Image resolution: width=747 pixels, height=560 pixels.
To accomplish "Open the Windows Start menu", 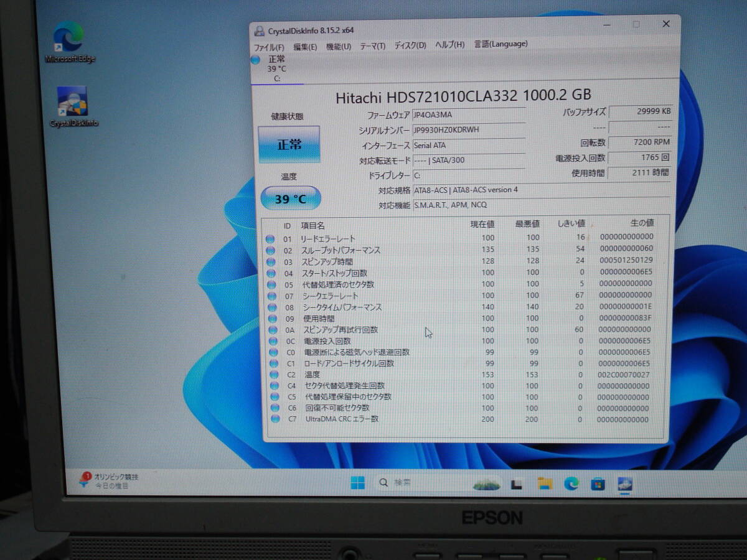I will click(358, 483).
